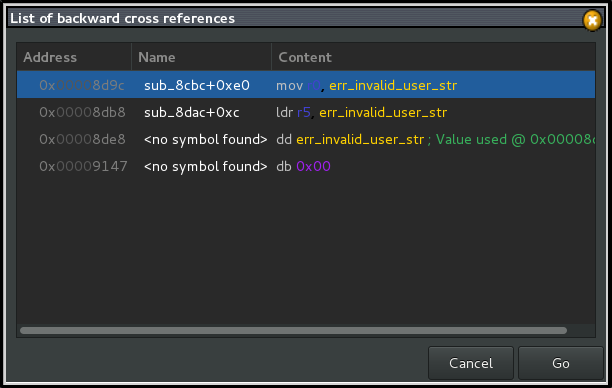Click the ldr r5 instruction content
Screen dimensions: 612x388
(361, 112)
